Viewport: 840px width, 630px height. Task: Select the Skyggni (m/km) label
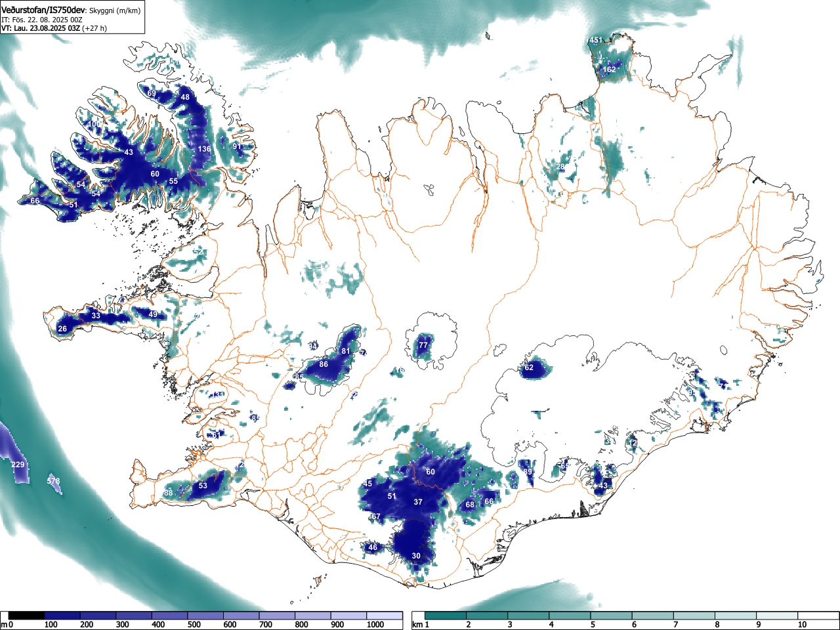[115, 10]
